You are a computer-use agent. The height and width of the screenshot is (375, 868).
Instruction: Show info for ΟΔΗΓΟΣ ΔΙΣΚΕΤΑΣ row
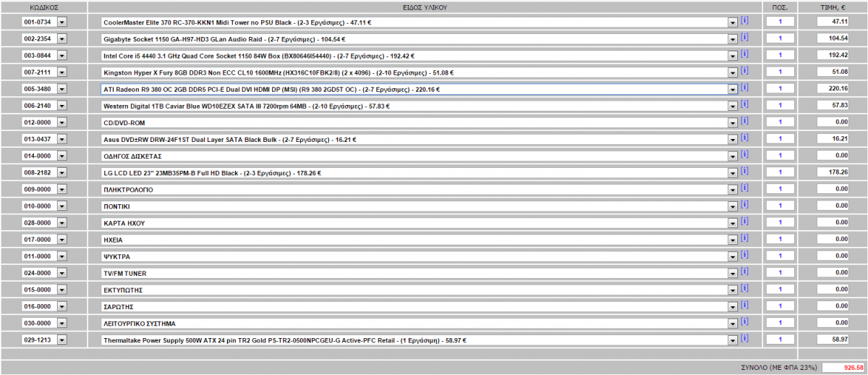pyautogui.click(x=744, y=154)
